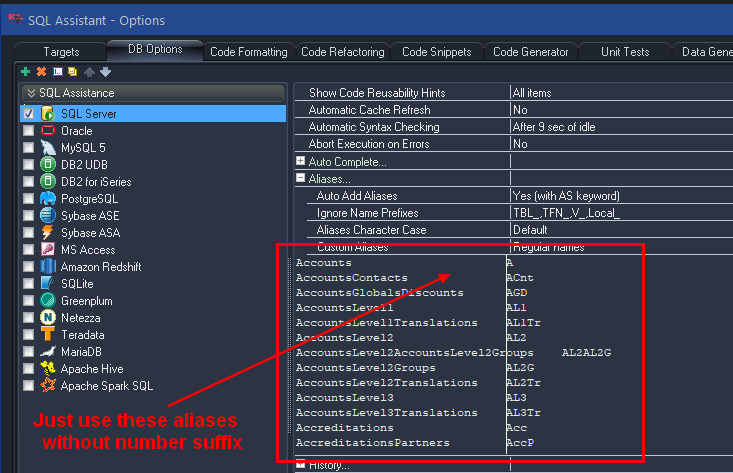
Task: Collapse the Aliases section
Action: click(301, 178)
